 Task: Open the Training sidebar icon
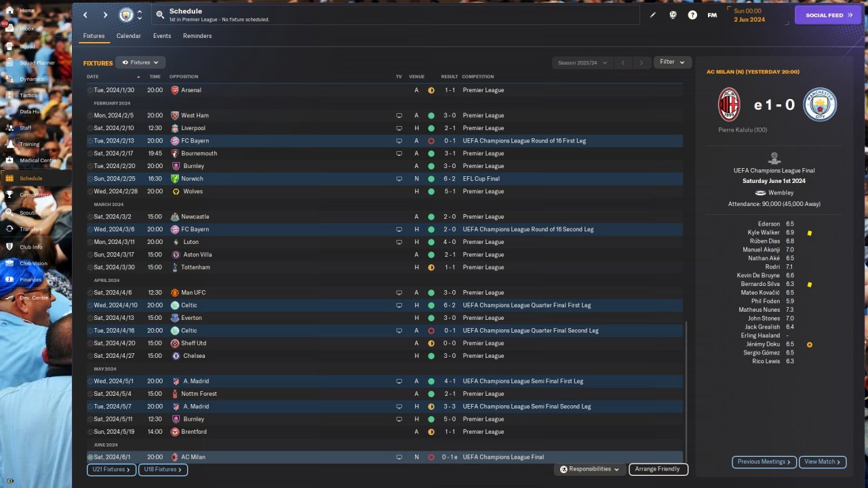coord(9,144)
